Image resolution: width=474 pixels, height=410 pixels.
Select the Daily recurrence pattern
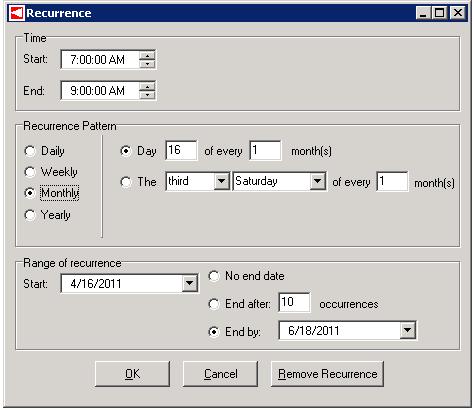[x=30, y=151]
